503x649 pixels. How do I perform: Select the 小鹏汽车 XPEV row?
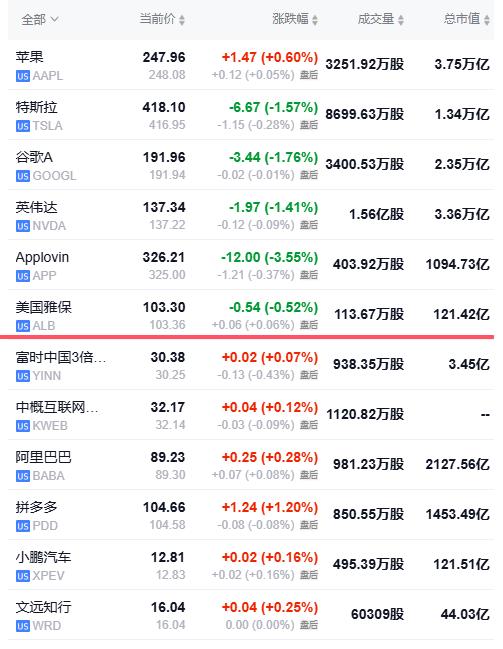[251, 565]
